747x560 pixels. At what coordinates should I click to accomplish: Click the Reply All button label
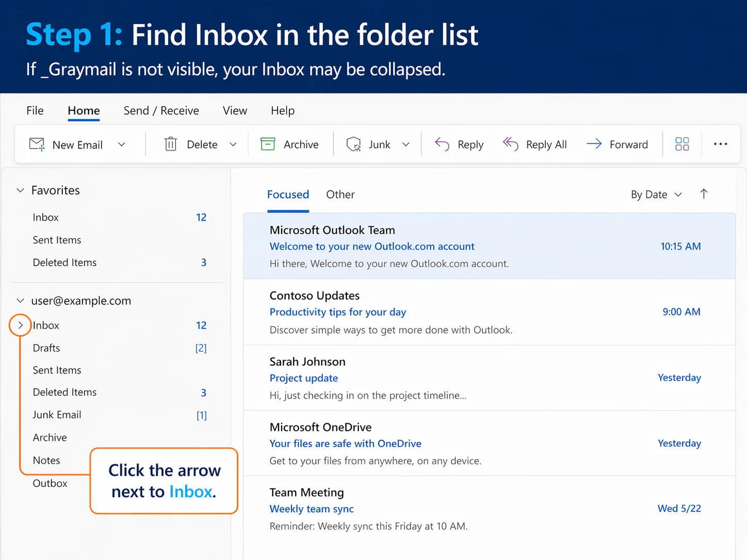(x=546, y=145)
